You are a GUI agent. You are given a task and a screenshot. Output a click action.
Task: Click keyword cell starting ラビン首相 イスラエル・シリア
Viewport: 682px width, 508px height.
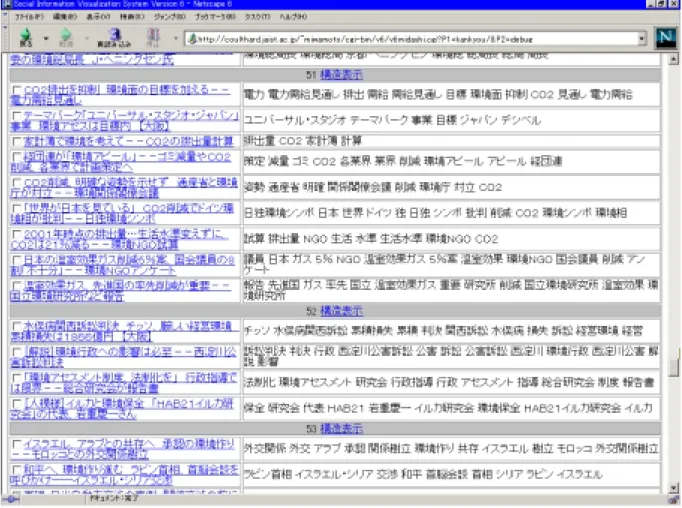click(451, 475)
